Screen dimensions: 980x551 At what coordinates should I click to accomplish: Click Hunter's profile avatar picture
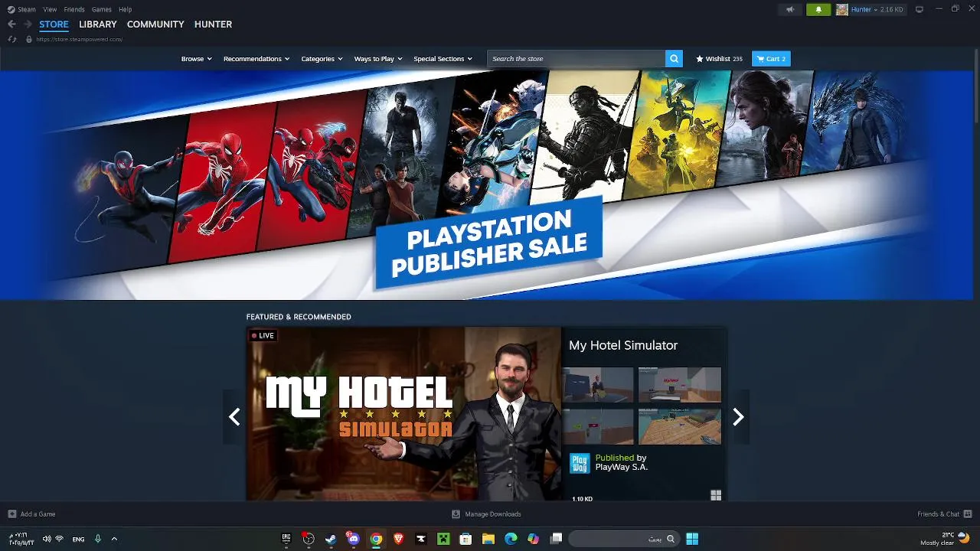pyautogui.click(x=842, y=9)
